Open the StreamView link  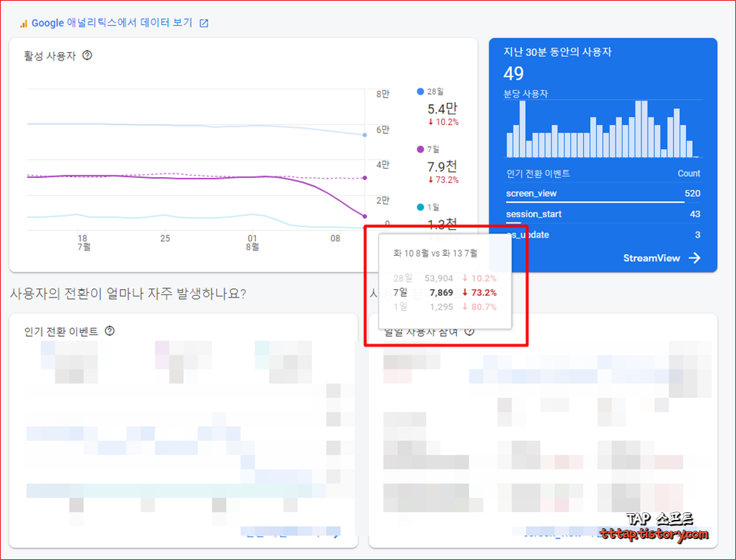point(651,258)
